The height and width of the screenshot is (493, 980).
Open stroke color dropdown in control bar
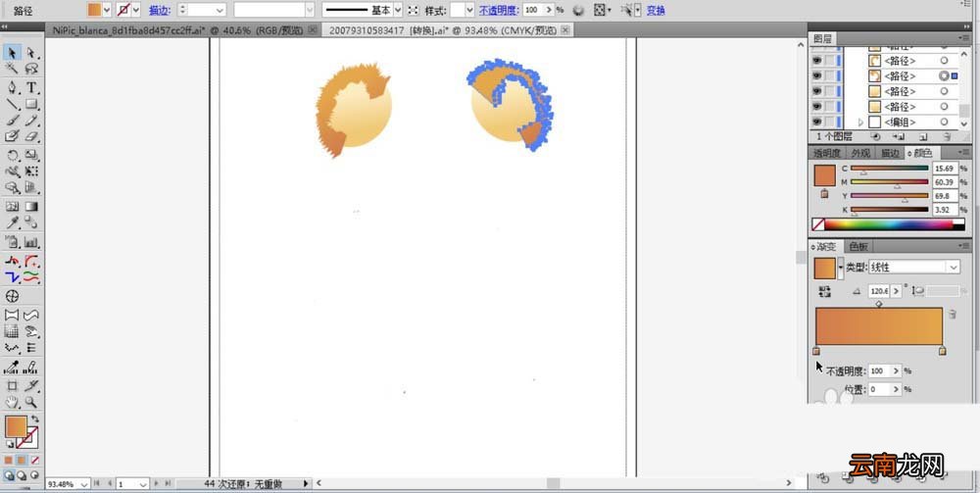pos(136,10)
